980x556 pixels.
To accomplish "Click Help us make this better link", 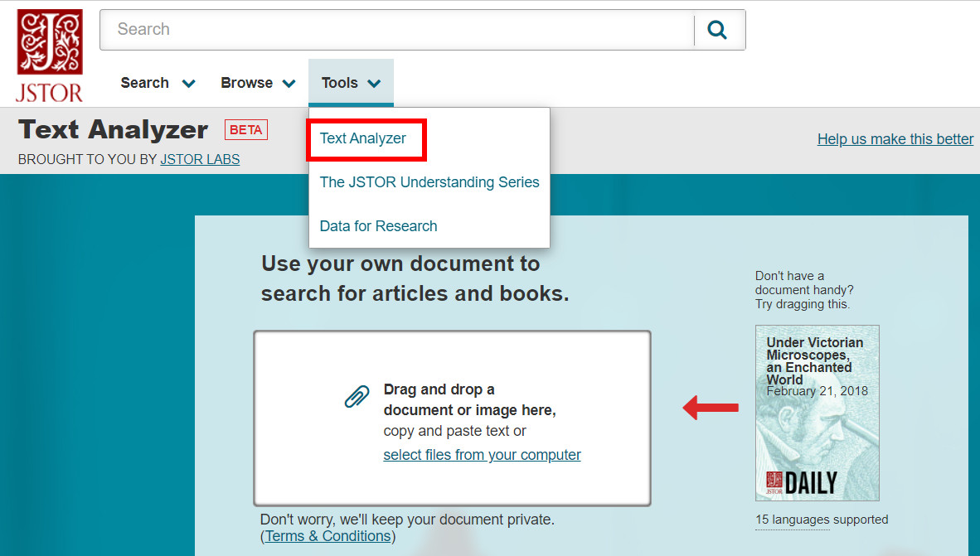I will 895,138.
